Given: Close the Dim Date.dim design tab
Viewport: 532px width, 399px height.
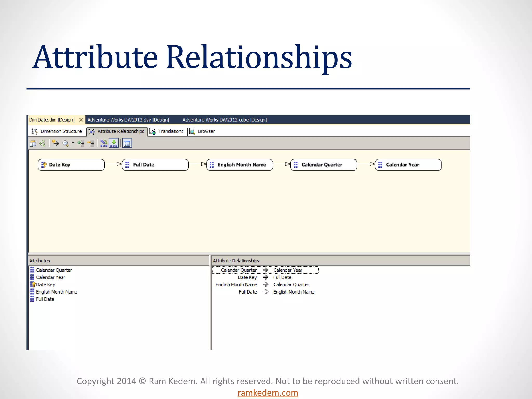Looking at the screenshot, I should 81,120.
